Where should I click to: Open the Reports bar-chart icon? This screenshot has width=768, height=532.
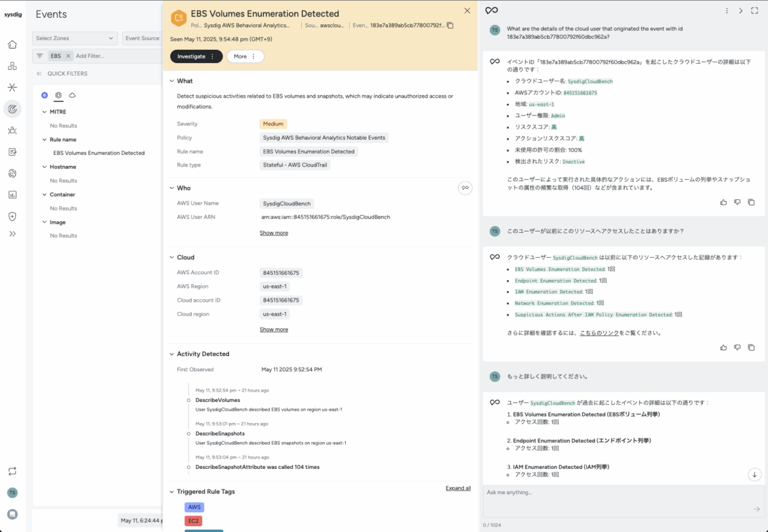[12, 195]
